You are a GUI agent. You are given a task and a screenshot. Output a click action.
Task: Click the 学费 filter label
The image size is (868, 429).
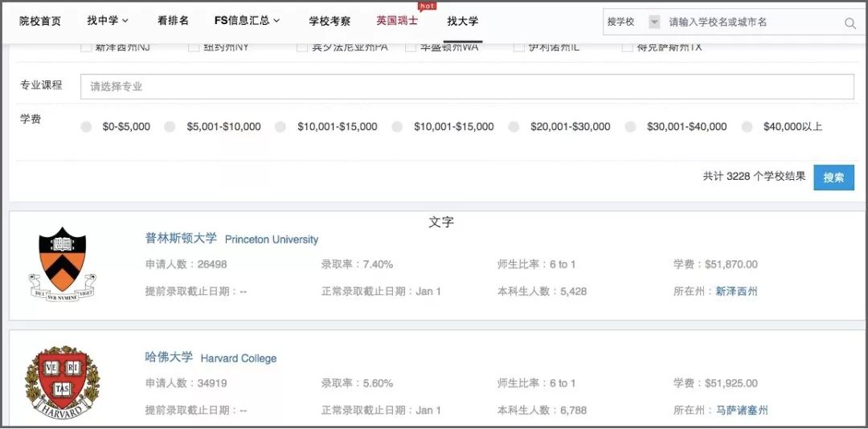[31, 119]
